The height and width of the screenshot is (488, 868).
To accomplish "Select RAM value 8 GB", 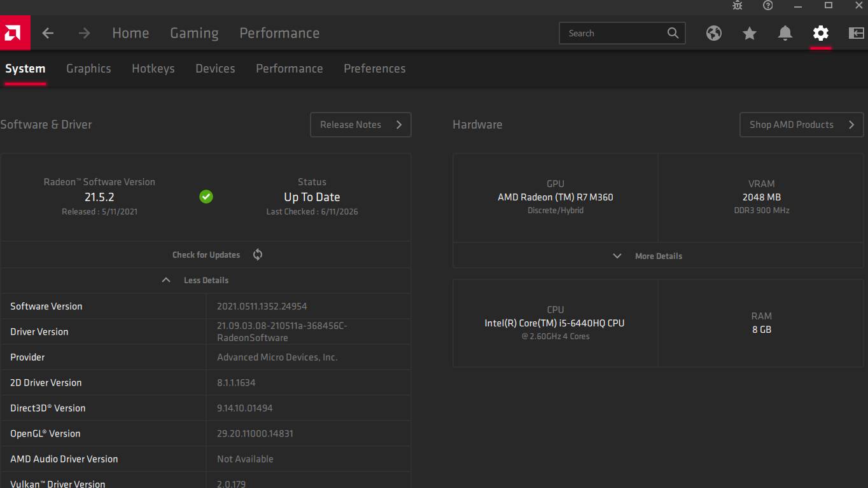I will click(762, 330).
